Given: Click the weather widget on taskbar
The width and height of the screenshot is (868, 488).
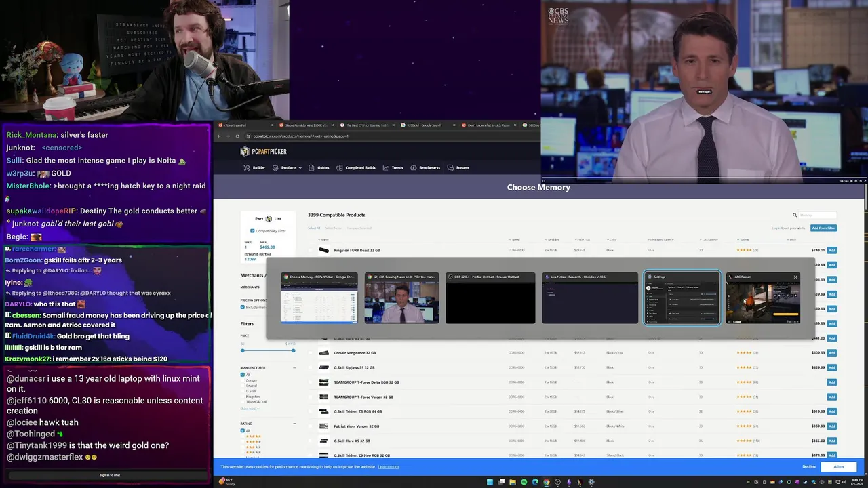Looking at the screenshot, I should point(227,482).
